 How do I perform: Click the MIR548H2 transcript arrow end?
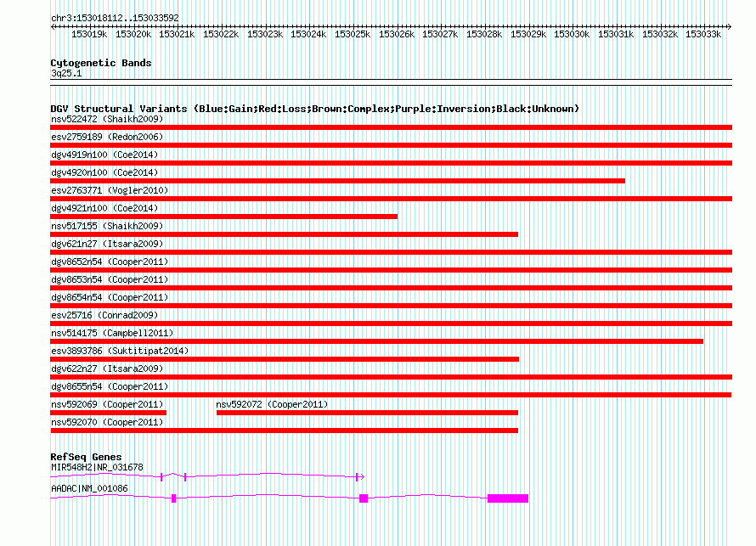coord(362,477)
